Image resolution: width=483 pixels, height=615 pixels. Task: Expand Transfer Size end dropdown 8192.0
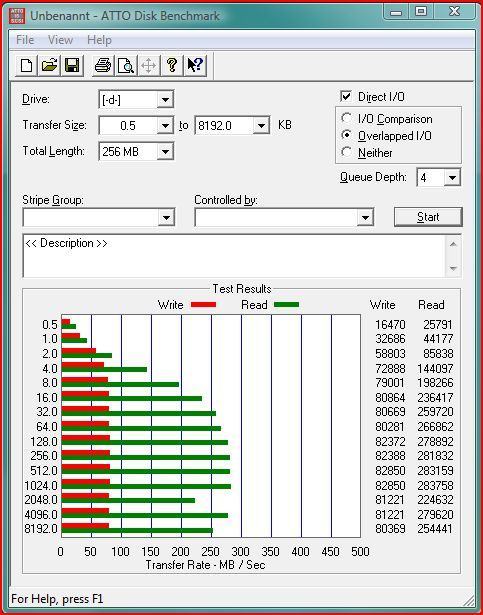[261, 126]
